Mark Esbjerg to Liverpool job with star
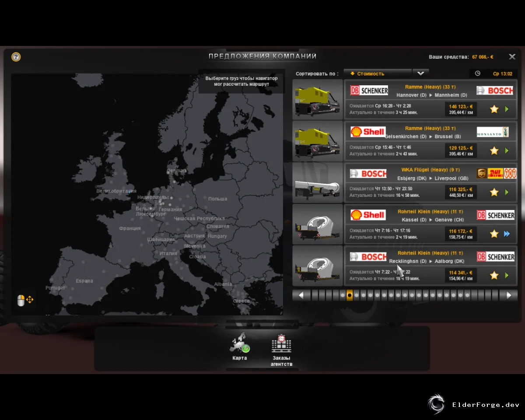 tap(494, 192)
